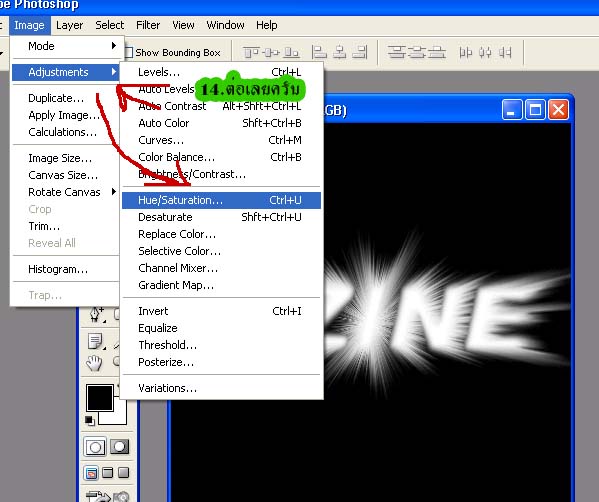Click the Align Top Edges icon
The height and width of the screenshot is (502, 599).
[251, 52]
